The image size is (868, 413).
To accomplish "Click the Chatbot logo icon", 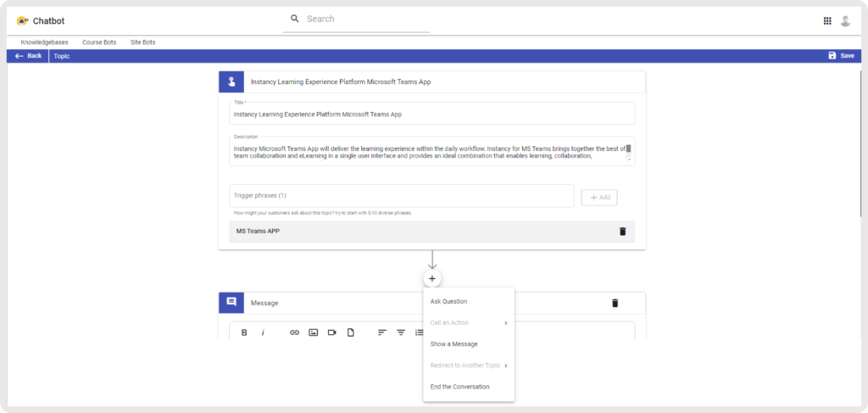I will tap(22, 21).
